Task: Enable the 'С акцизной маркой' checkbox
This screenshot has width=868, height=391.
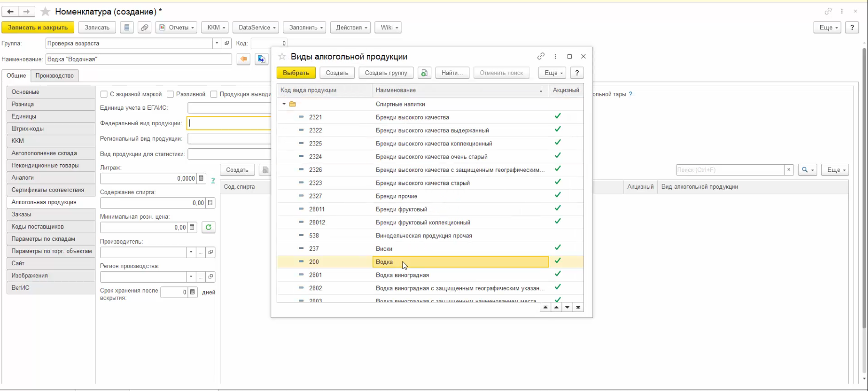Action: pos(104,94)
